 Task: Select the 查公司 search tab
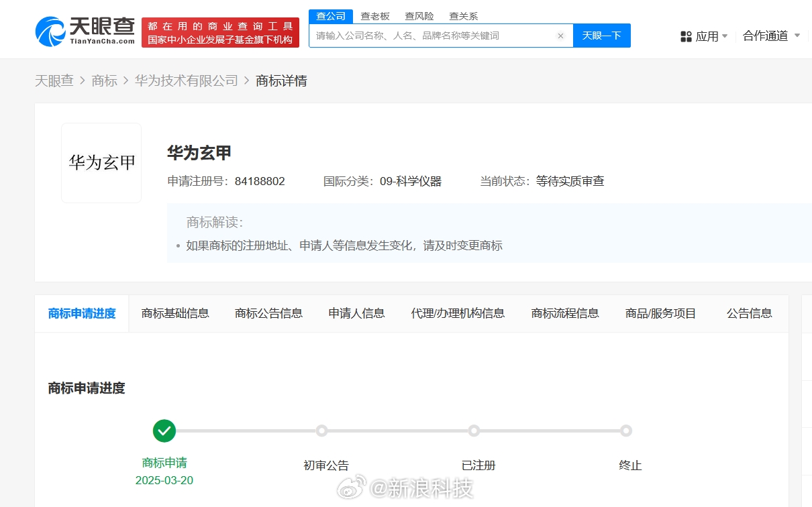(x=331, y=16)
